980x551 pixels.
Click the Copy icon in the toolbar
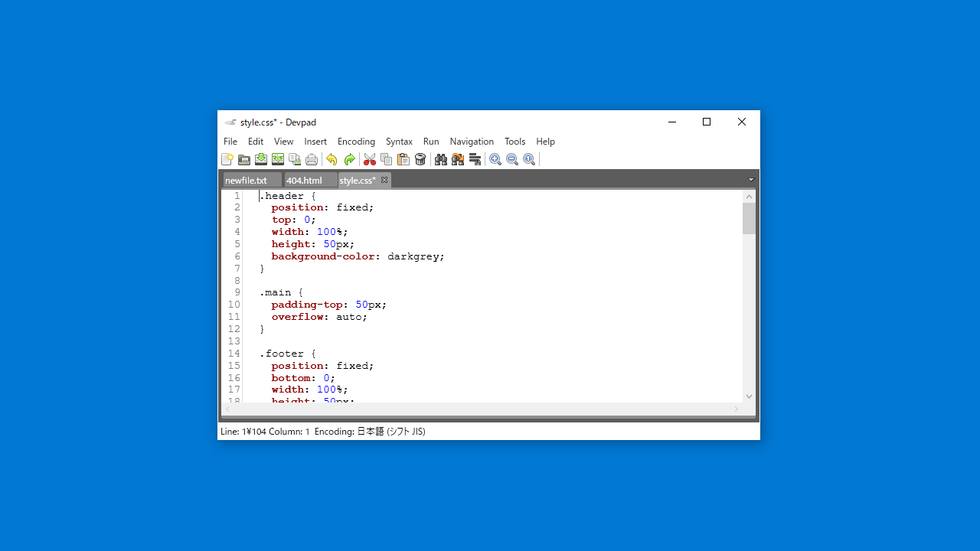[387, 159]
